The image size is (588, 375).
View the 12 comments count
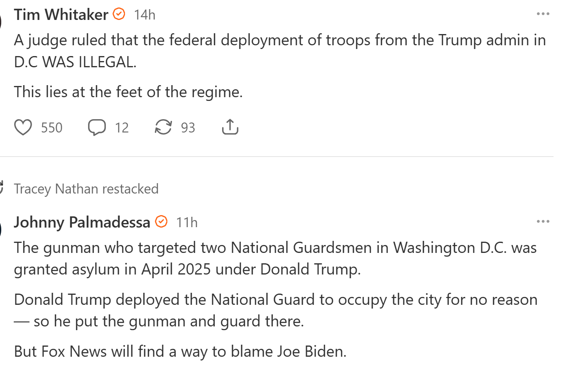[122, 127]
